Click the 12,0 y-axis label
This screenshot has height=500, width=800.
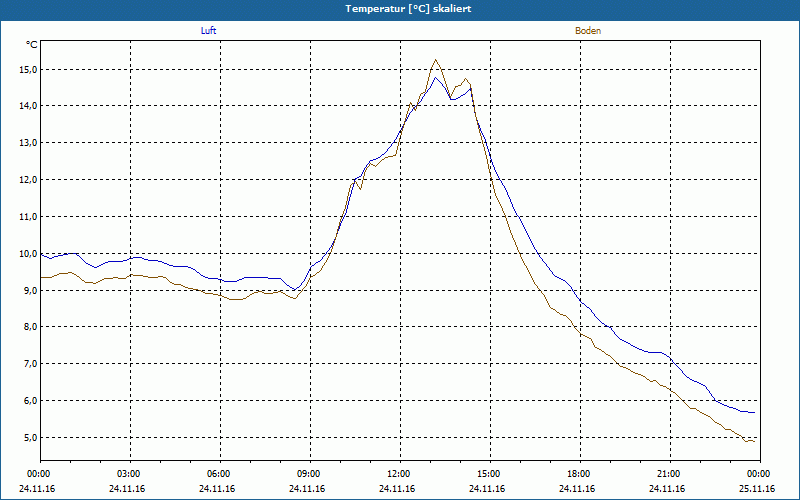pos(29,180)
